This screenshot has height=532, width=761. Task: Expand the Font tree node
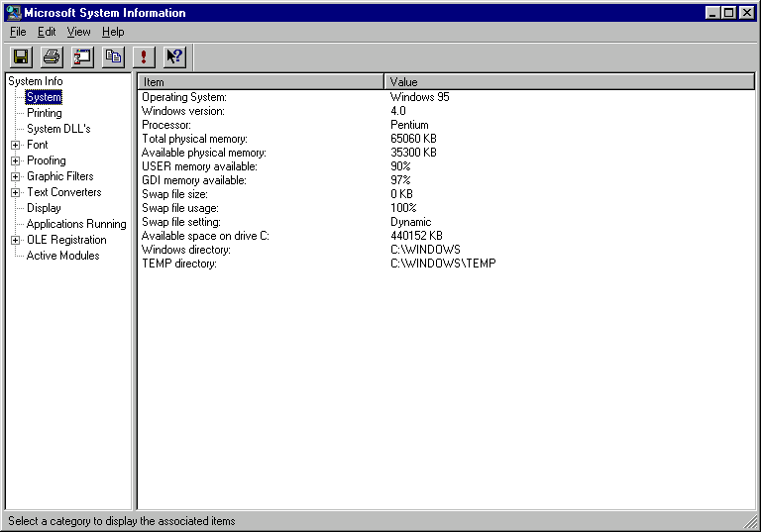(16, 145)
